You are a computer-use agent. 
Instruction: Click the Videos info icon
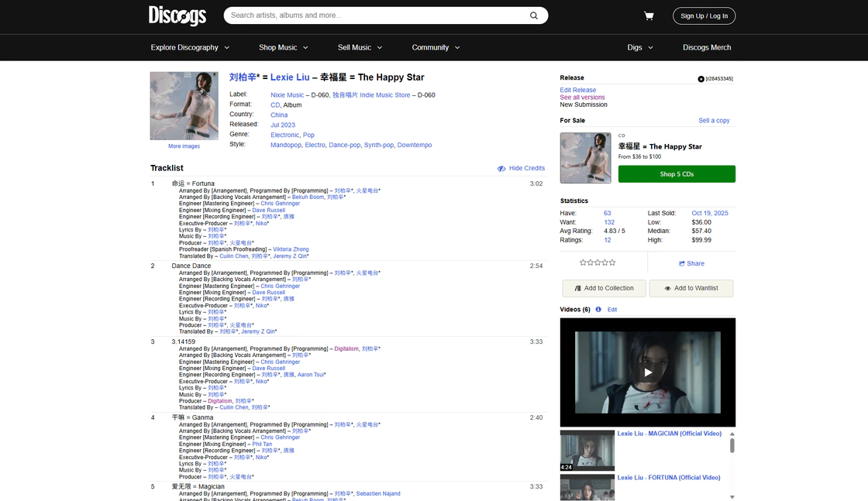[x=598, y=310]
